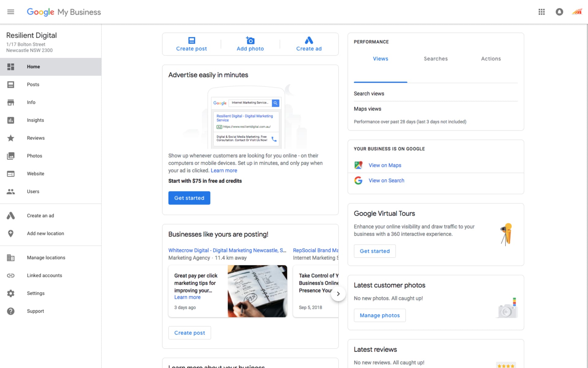The image size is (588, 368).
Task: Open the Google apps grid
Action: 541,12
